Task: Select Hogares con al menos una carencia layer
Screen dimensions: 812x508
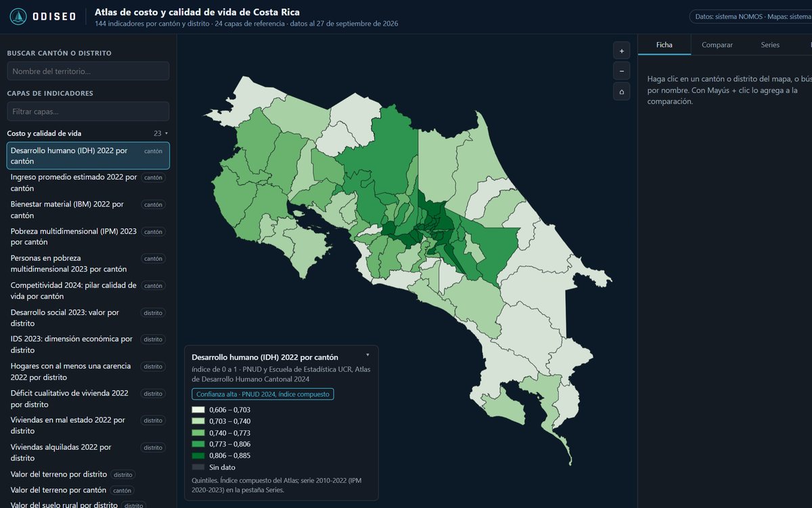Action: [x=88, y=371]
